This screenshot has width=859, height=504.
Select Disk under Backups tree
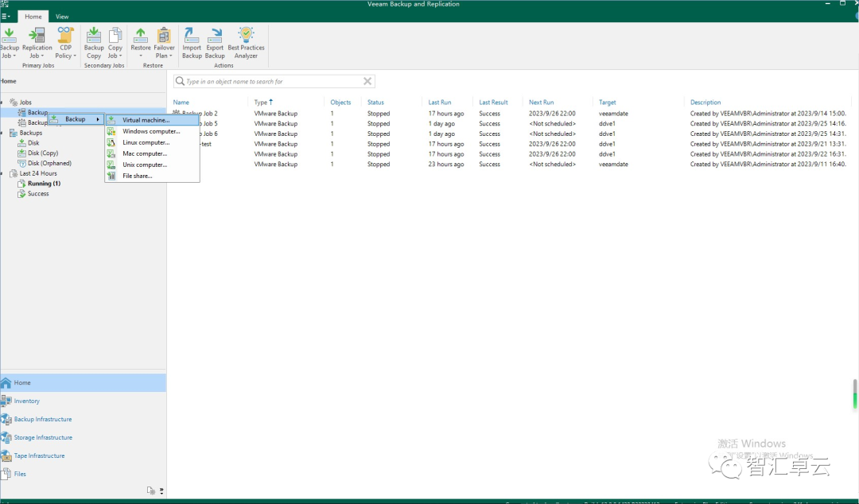(33, 143)
